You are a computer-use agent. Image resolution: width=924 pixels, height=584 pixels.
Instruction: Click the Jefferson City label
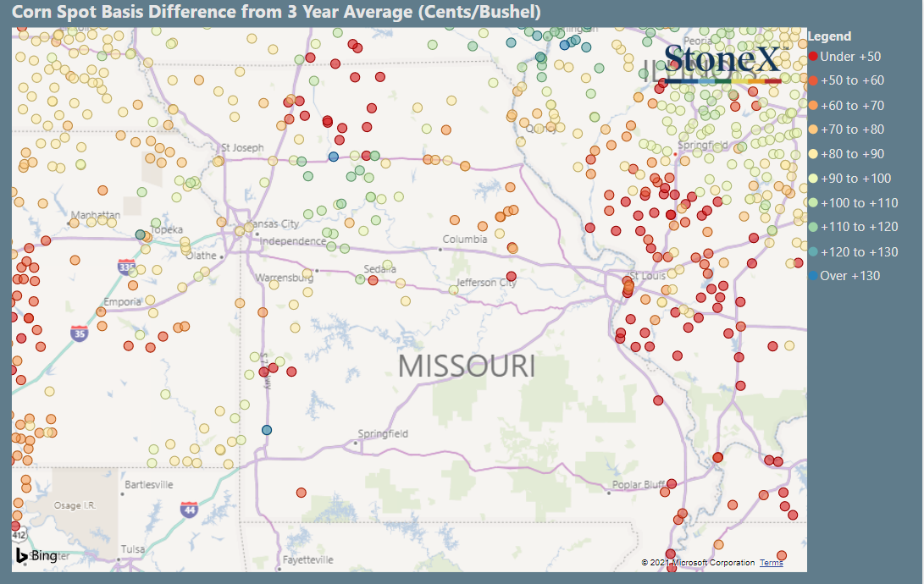coord(486,283)
